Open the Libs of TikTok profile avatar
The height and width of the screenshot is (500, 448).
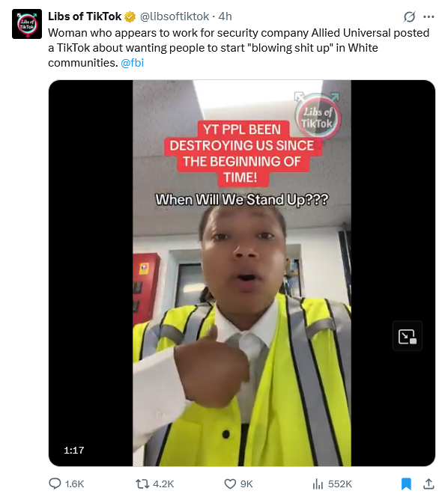click(x=27, y=24)
